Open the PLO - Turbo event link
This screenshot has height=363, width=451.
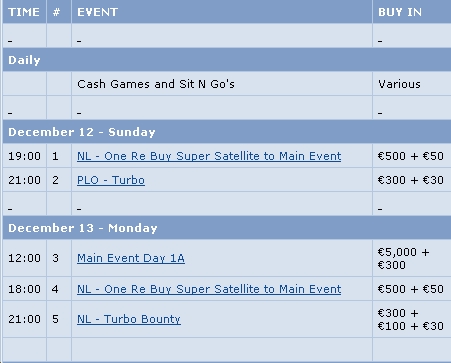click(x=111, y=180)
